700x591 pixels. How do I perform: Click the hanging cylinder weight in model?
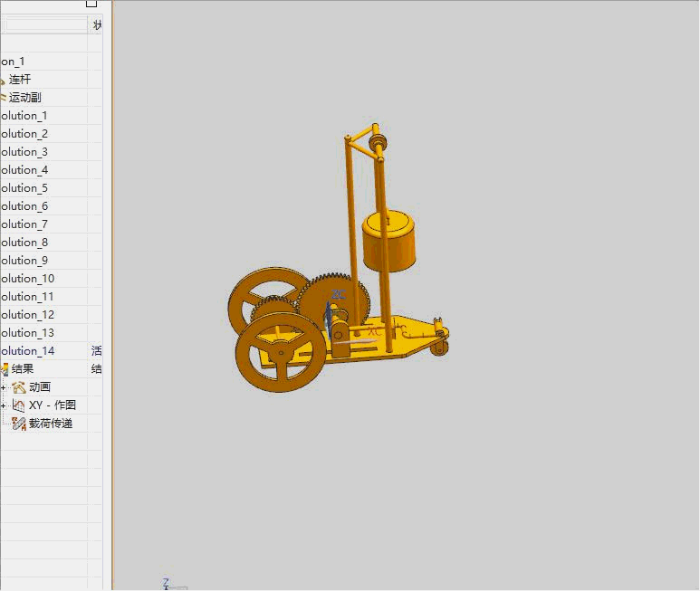(388, 242)
